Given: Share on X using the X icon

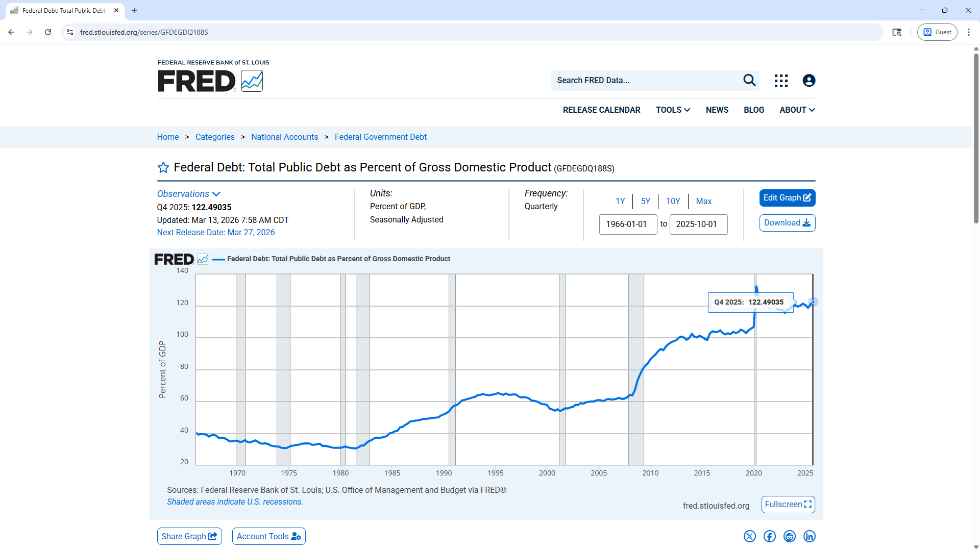Looking at the screenshot, I should (x=749, y=536).
